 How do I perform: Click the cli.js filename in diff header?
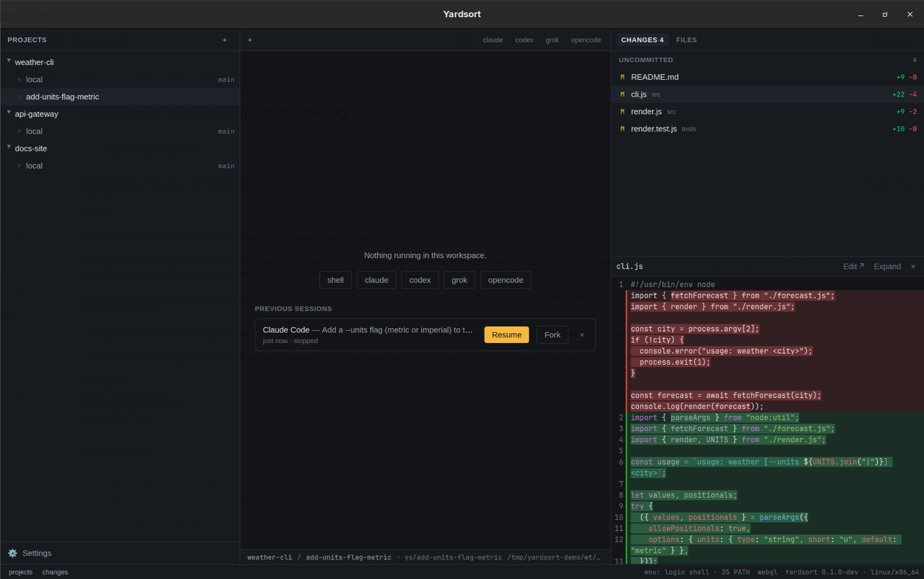pos(629,266)
